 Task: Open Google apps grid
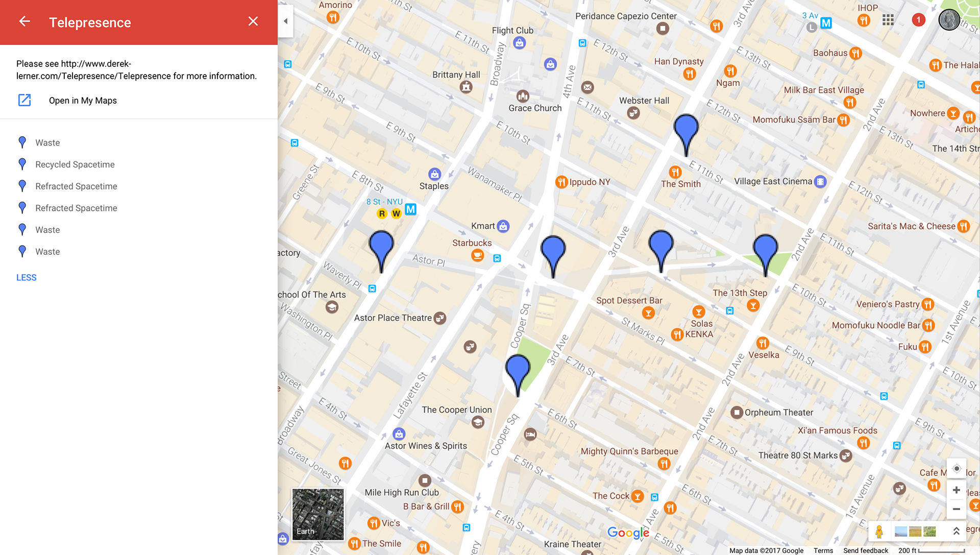888,20
